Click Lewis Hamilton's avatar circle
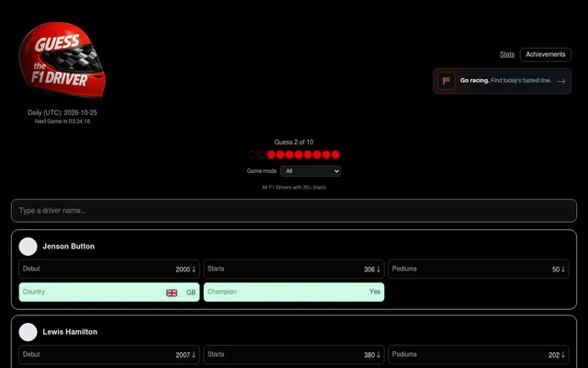The height and width of the screenshot is (368, 588). click(28, 332)
